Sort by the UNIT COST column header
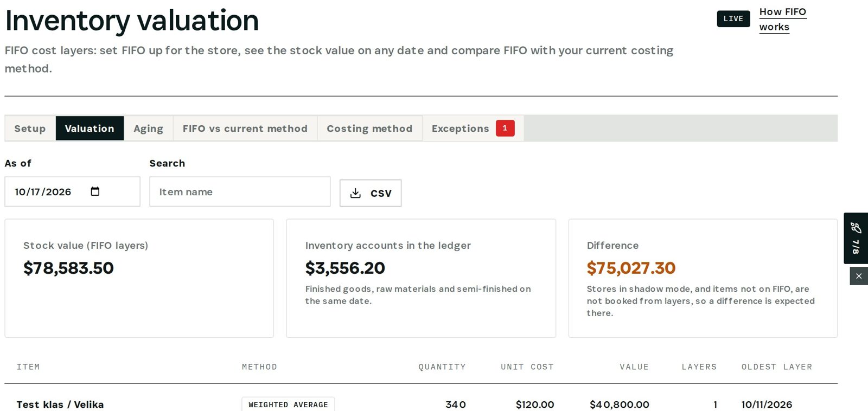This screenshot has width=868, height=411. 527,367
